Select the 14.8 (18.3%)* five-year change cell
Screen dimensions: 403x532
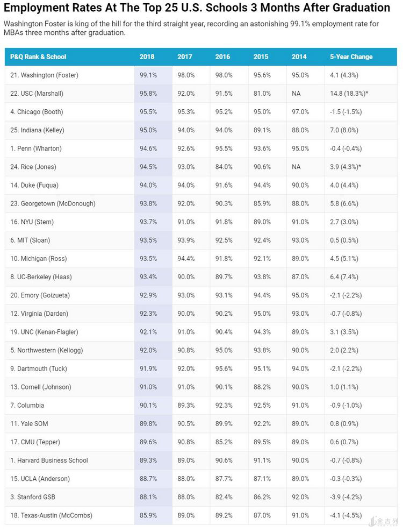[x=349, y=94]
